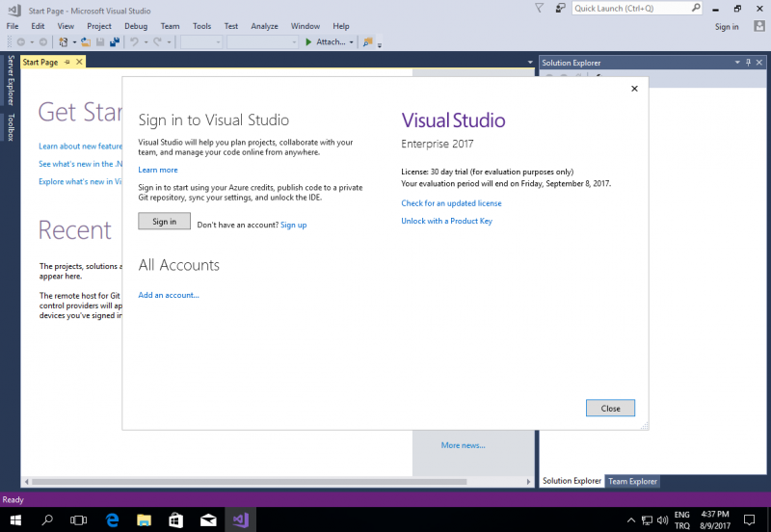
Task: Open the notifications flag icon
Action: coord(540,8)
